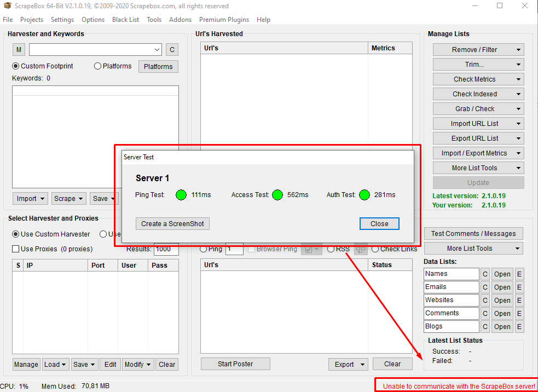538x392 pixels.
Task: Edit the Emails list with E button
Action: [x=519, y=287]
